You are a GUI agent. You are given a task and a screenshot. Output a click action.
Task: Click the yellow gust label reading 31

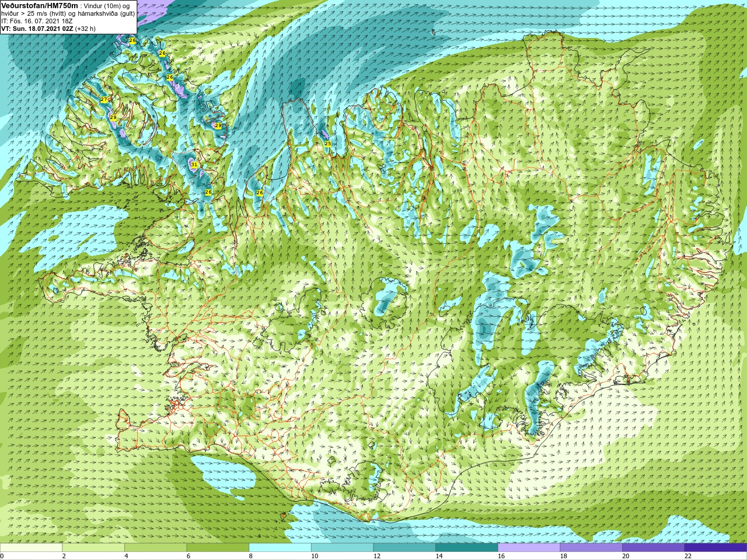[x=194, y=165]
